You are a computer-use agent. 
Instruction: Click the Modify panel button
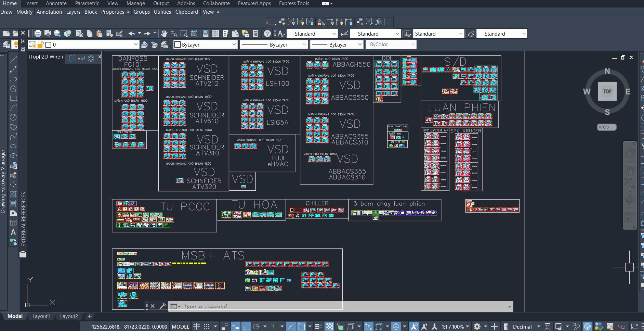pos(24,12)
